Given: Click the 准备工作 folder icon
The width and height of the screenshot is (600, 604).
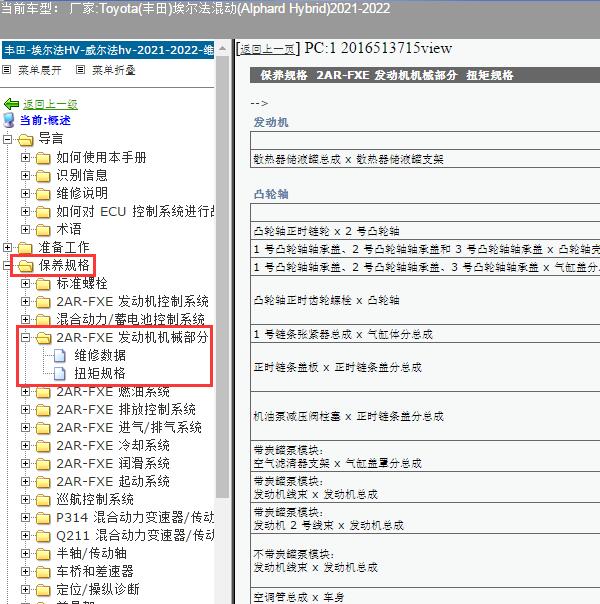Looking at the screenshot, I should coord(25,248).
